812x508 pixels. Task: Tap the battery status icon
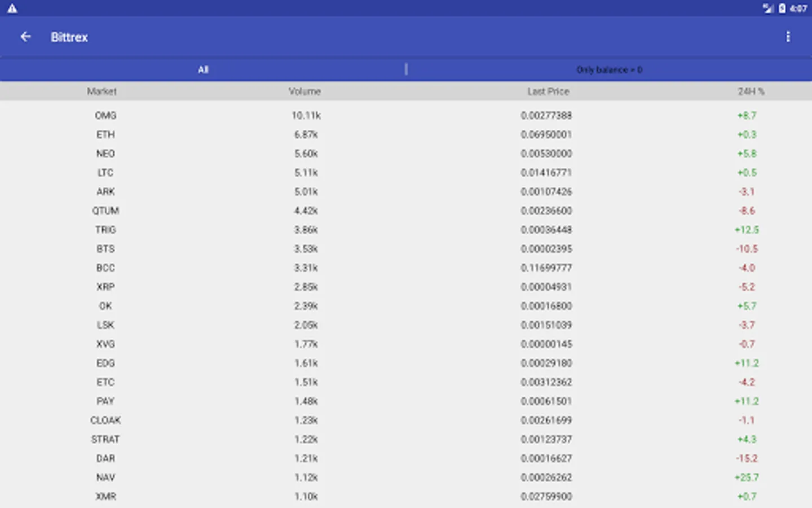(x=782, y=8)
